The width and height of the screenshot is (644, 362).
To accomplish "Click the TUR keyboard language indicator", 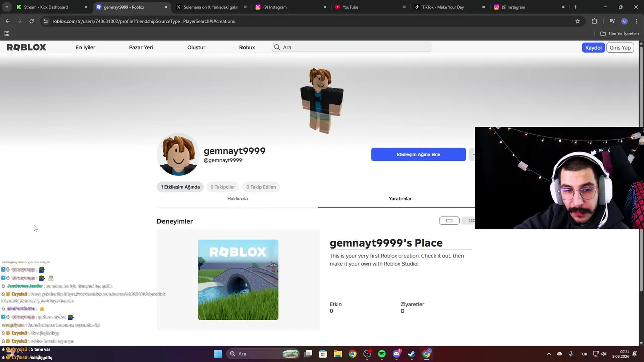I will [584, 354].
